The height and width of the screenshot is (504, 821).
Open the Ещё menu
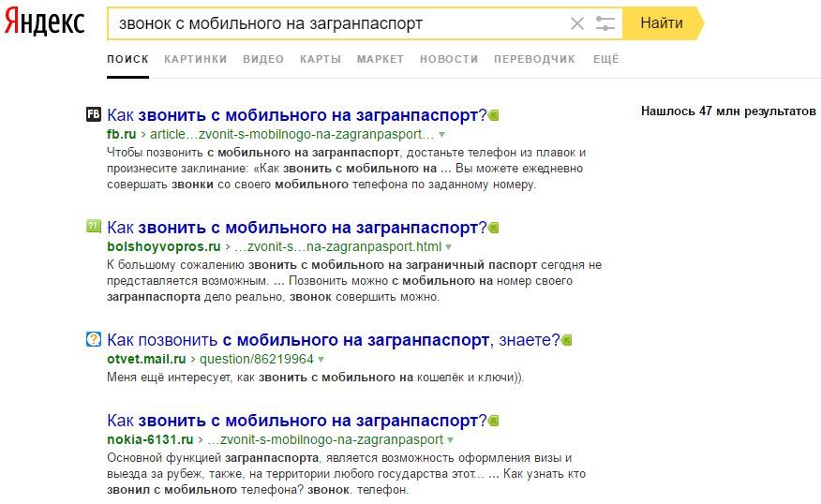tap(605, 59)
